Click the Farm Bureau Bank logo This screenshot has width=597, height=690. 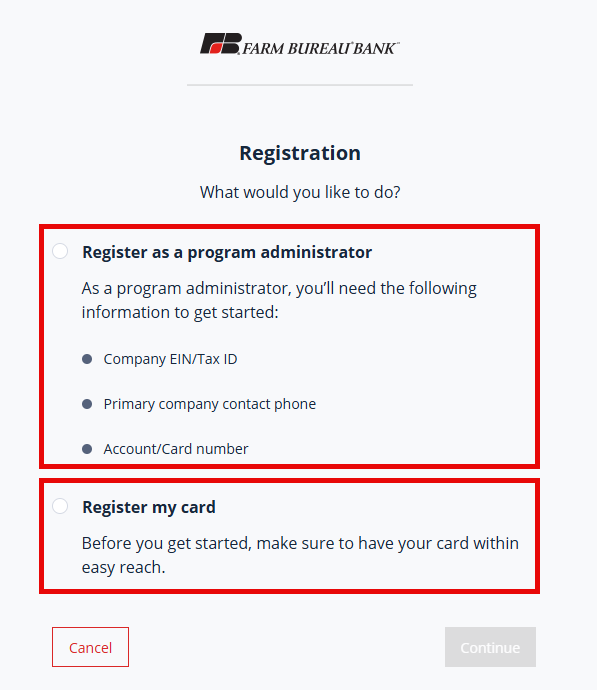pyautogui.click(x=300, y=44)
